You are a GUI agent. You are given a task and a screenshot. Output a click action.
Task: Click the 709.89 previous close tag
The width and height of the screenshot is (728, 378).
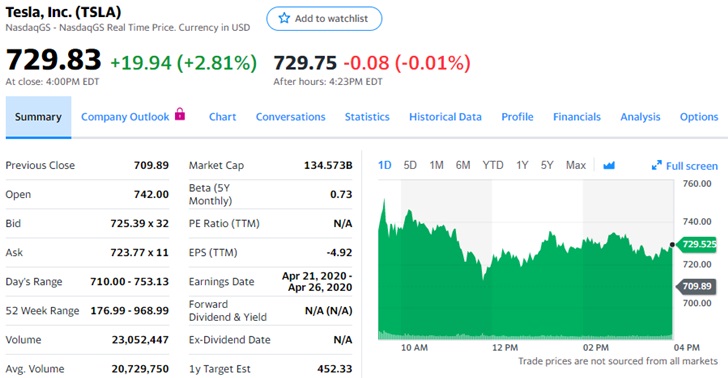click(696, 286)
